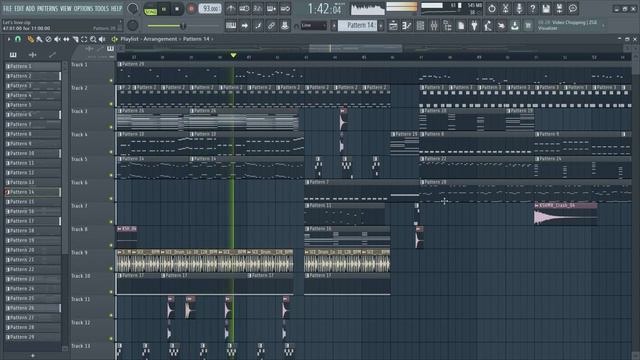Select the Playback speaker tool
This screenshot has height=360, width=640.
tap(102, 39)
